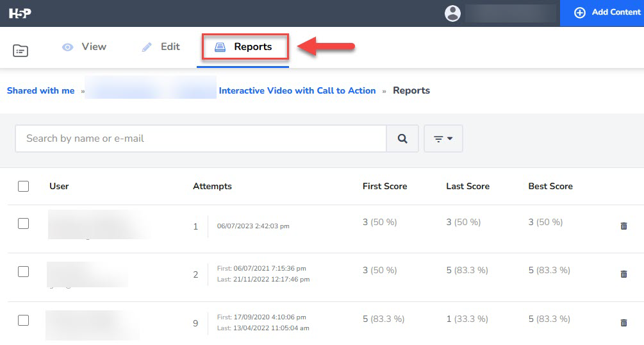Click the Last Score column header
Viewport: 644px width, 345px height.
(468, 186)
